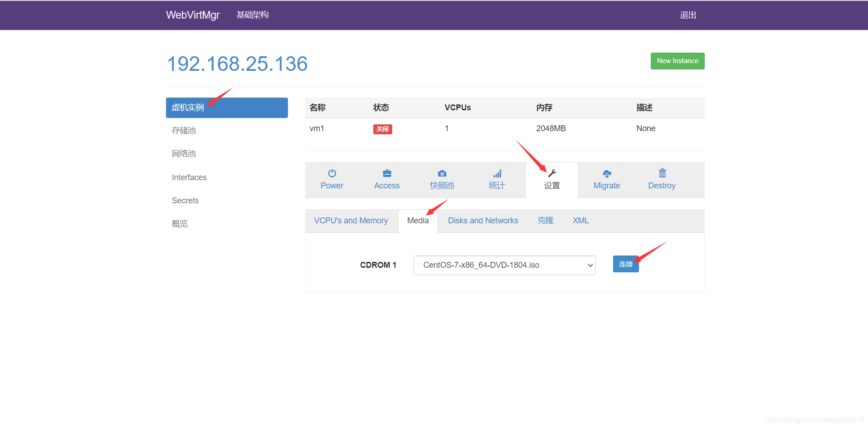Click the 192.168.25.136 host heading

pyautogui.click(x=237, y=64)
